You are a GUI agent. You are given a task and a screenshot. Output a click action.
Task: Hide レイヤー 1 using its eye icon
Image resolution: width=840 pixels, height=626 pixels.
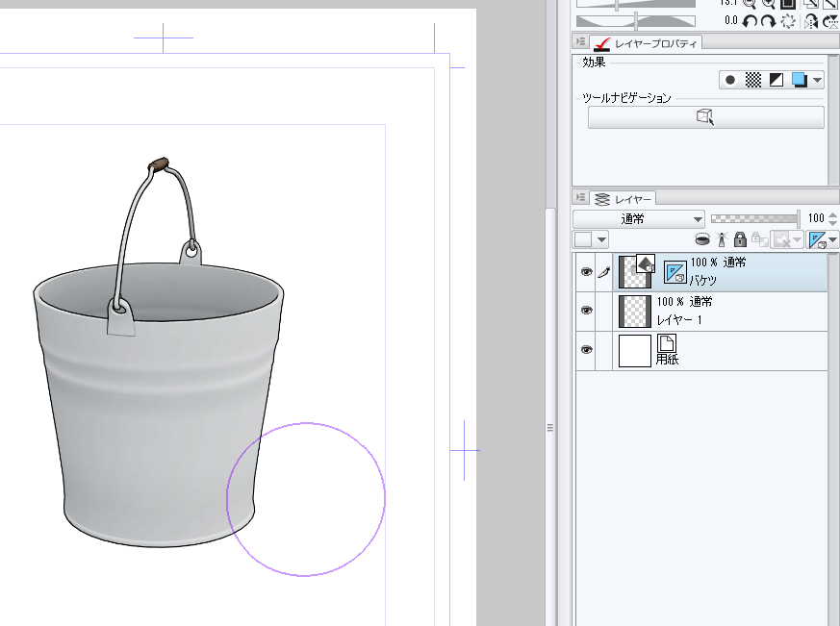pyautogui.click(x=585, y=312)
